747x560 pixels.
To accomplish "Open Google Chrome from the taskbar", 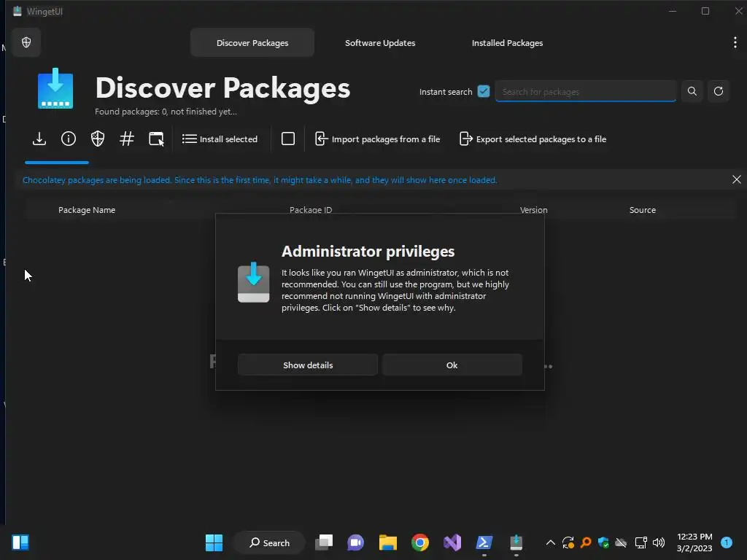I will 419,542.
